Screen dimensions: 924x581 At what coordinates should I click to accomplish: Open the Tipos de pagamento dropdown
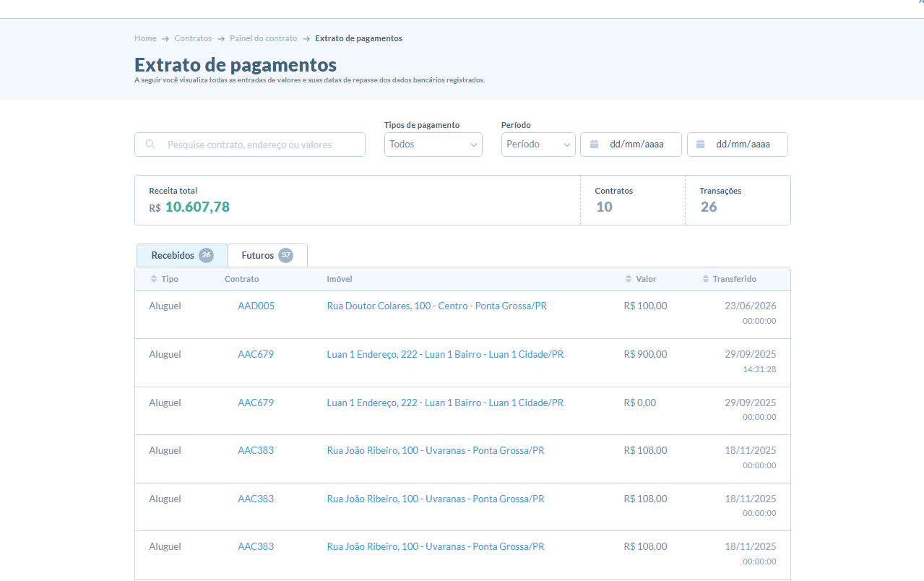click(x=433, y=145)
